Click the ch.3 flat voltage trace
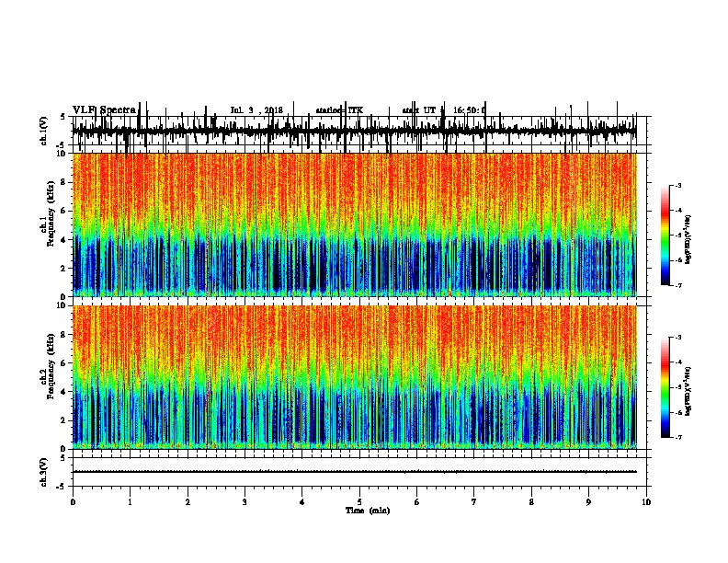Viewport: 728px width, 563px height. [355, 472]
